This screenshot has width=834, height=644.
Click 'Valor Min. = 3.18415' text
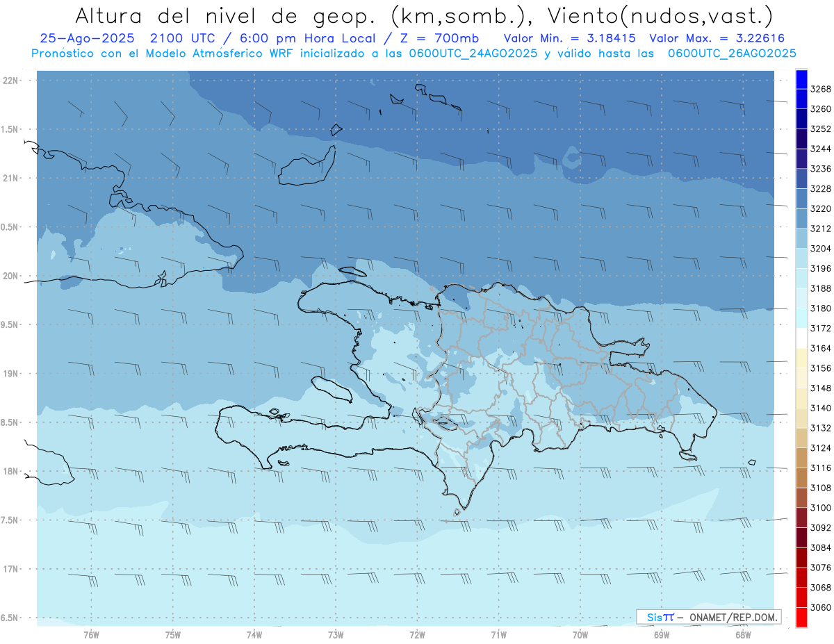coord(569,38)
